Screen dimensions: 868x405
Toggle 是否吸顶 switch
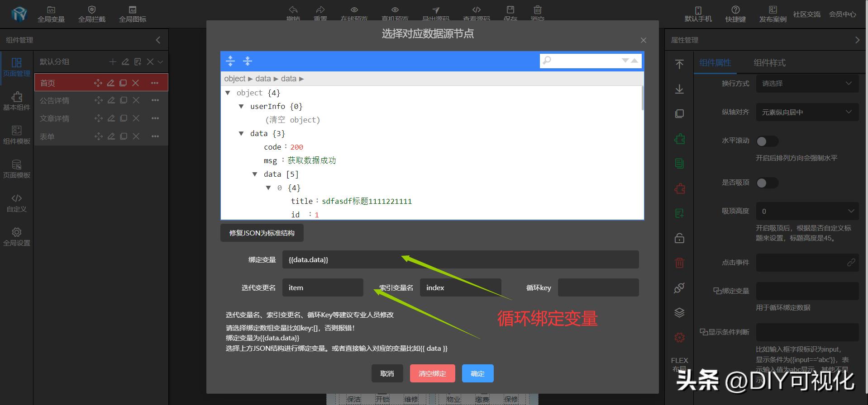767,183
